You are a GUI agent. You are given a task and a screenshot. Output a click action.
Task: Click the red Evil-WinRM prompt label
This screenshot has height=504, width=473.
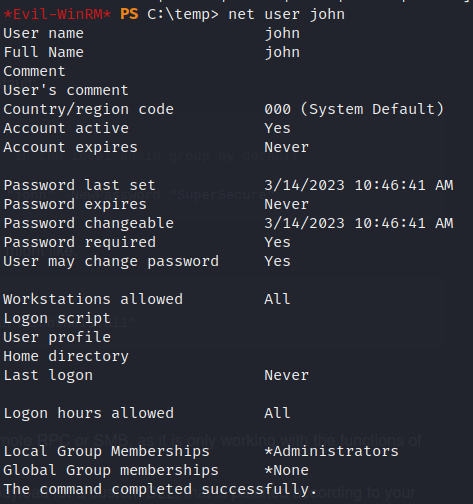57,14
